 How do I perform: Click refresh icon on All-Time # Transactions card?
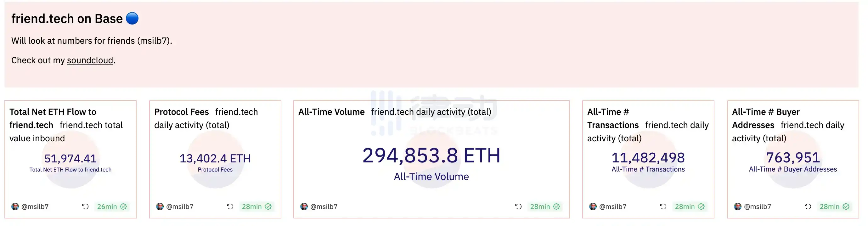663,206
